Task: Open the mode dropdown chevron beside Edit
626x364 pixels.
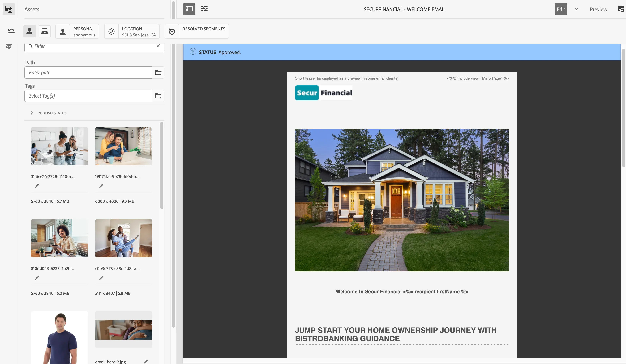Action: (576, 9)
